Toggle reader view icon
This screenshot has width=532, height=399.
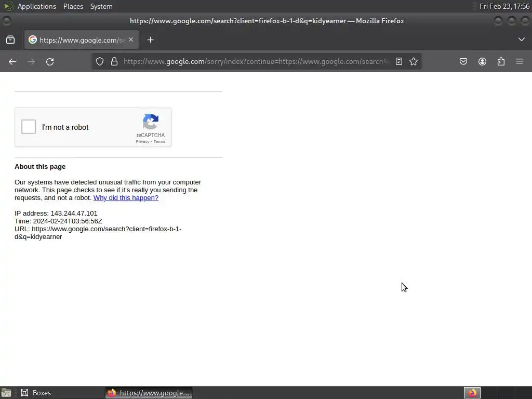tap(399, 61)
